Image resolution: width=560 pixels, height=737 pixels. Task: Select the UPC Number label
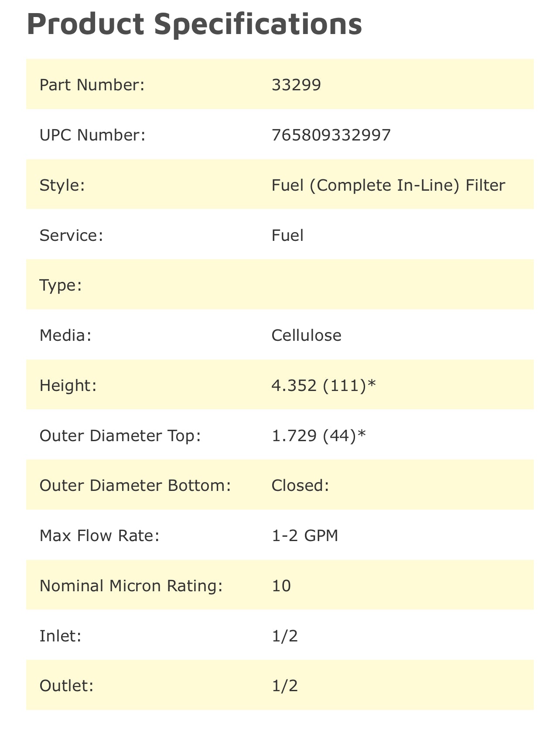tap(92, 135)
